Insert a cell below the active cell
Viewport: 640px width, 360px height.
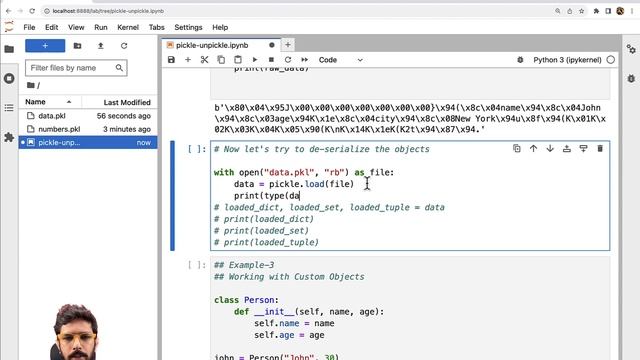click(583, 149)
